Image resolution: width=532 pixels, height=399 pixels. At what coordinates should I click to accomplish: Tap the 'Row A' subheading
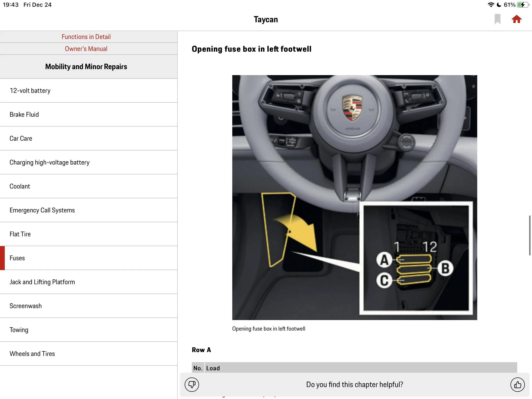(x=201, y=350)
